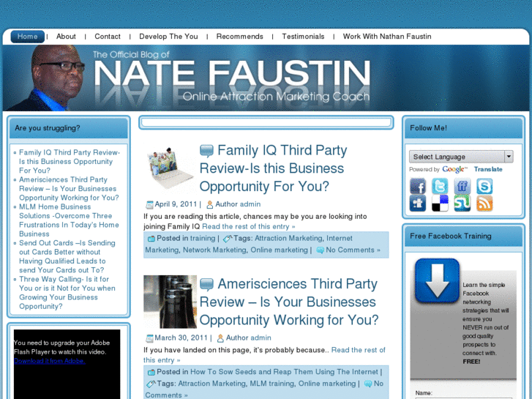The height and width of the screenshot is (399, 532).
Task: Click the calendar icon next to April 9, 2011
Action: [x=149, y=205]
